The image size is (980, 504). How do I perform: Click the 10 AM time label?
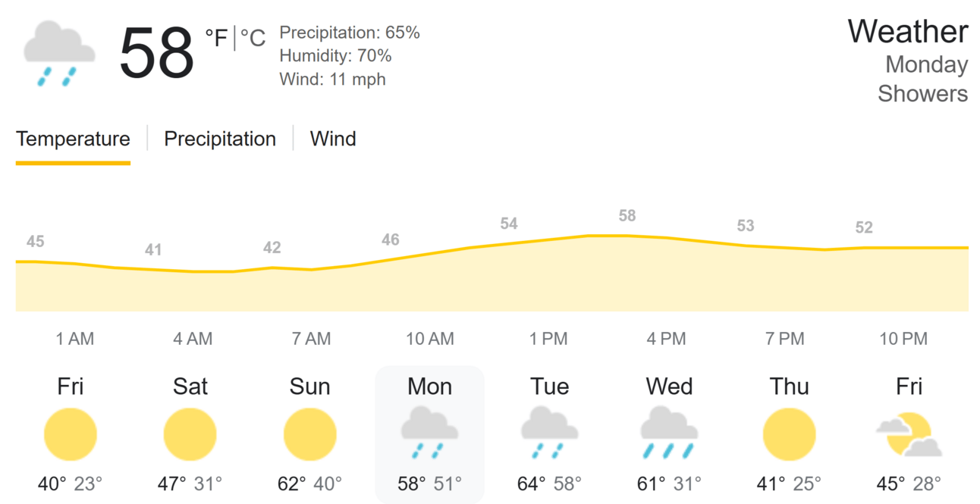tap(430, 339)
